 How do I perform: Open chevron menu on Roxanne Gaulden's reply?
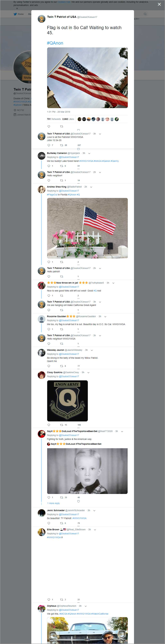click(105, 317)
